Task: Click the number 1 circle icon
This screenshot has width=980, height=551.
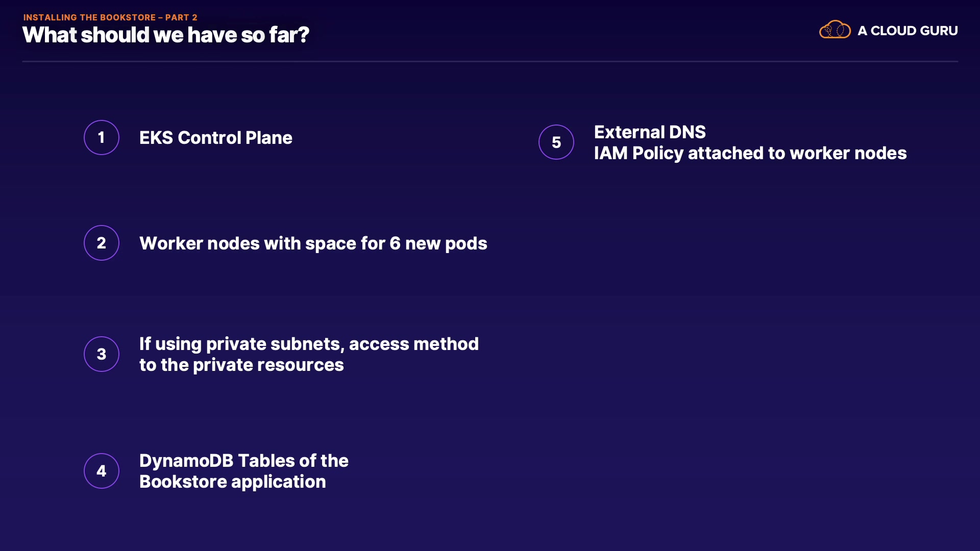Action: 102,137
